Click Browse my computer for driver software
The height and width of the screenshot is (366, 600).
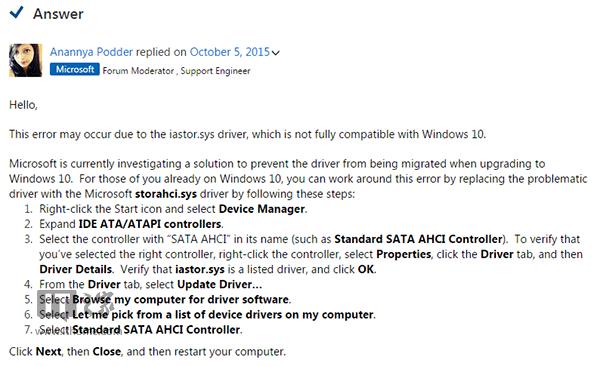pos(180,299)
